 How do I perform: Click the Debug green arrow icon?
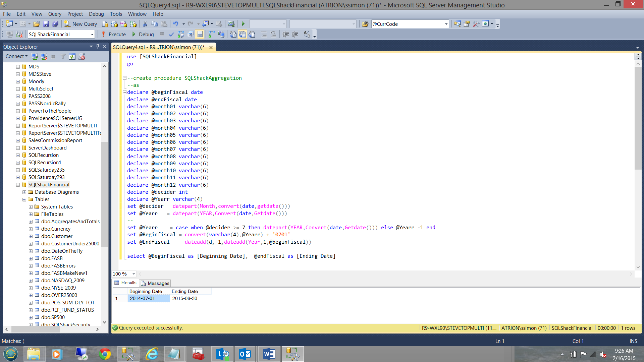pos(134,34)
